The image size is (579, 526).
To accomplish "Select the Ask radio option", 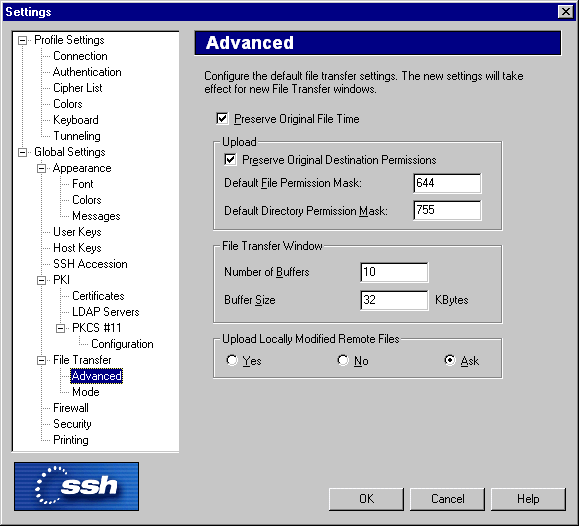I will 450,360.
